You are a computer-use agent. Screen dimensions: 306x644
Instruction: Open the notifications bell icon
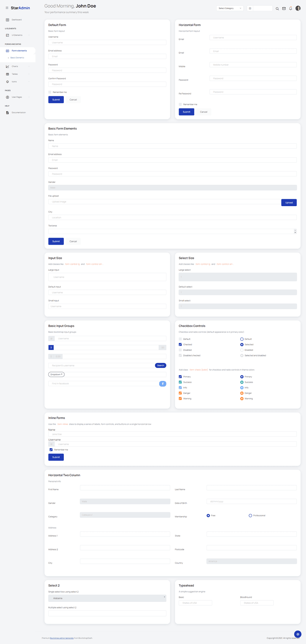tap(290, 8)
